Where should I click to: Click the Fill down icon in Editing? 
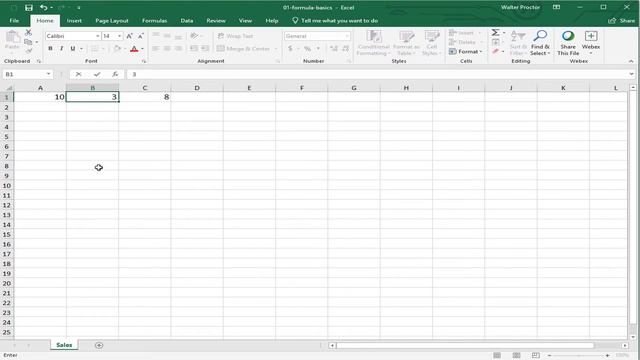pos(496,42)
